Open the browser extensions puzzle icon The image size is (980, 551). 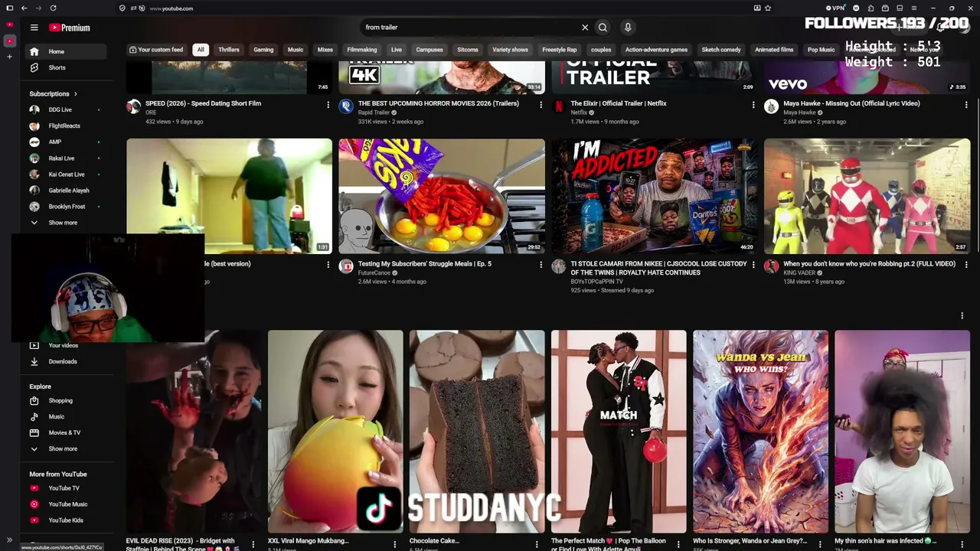(x=871, y=8)
